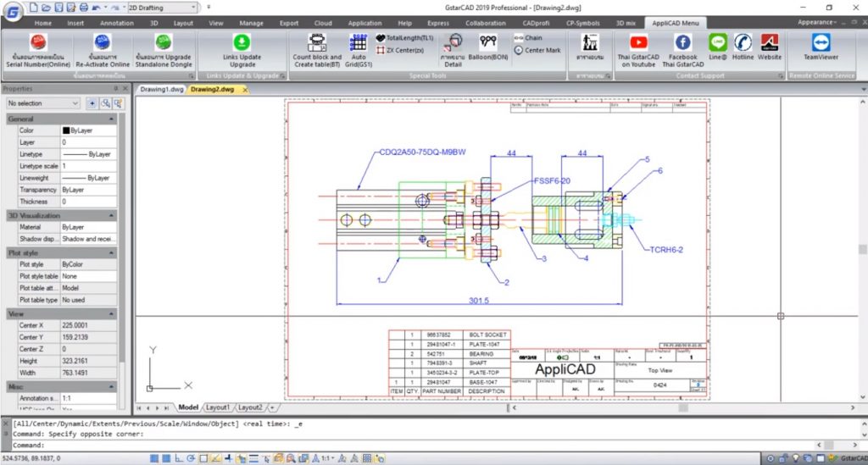This screenshot has width=868, height=465.
Task: Switch to the Layout2 tab
Action: click(250, 407)
